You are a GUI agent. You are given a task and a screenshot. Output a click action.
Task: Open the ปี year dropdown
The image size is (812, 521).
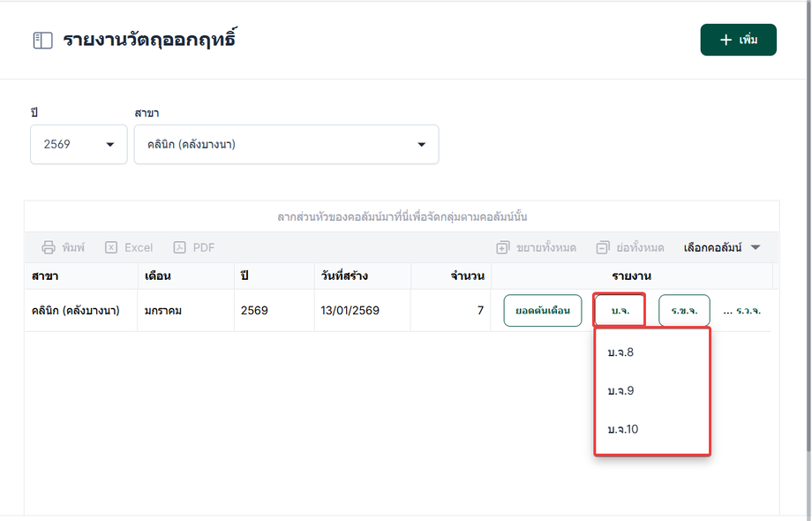pos(79,145)
